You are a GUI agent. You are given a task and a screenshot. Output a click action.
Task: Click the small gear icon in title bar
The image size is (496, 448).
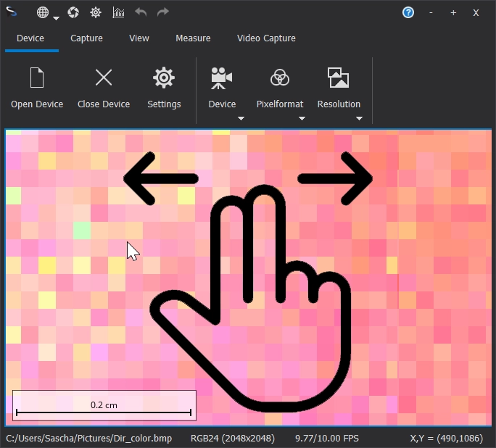[x=96, y=12]
